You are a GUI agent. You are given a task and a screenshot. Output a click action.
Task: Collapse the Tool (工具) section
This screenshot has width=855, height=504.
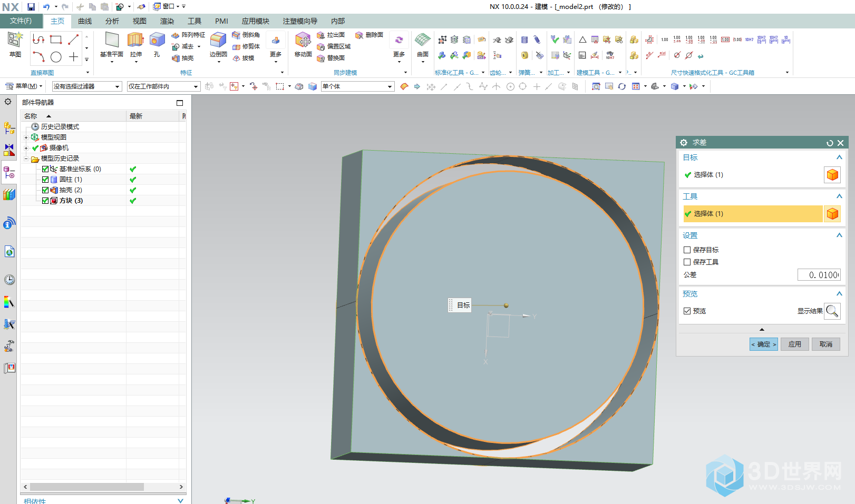coord(839,196)
